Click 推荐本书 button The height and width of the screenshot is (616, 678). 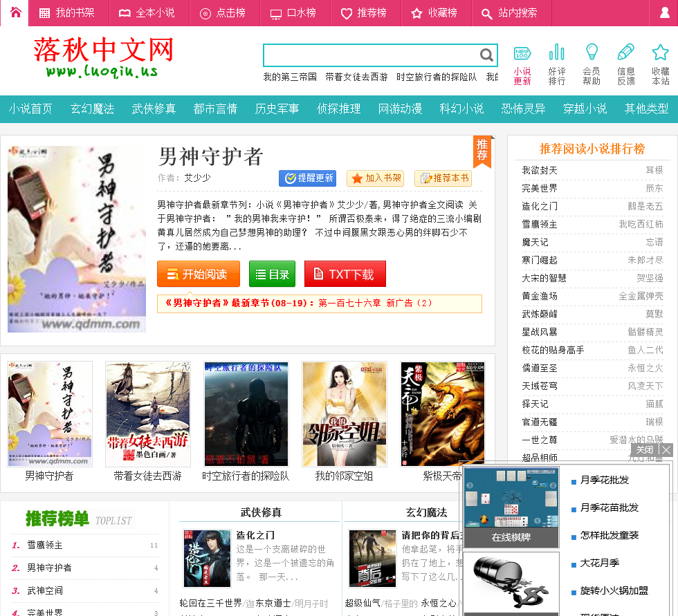coord(443,178)
